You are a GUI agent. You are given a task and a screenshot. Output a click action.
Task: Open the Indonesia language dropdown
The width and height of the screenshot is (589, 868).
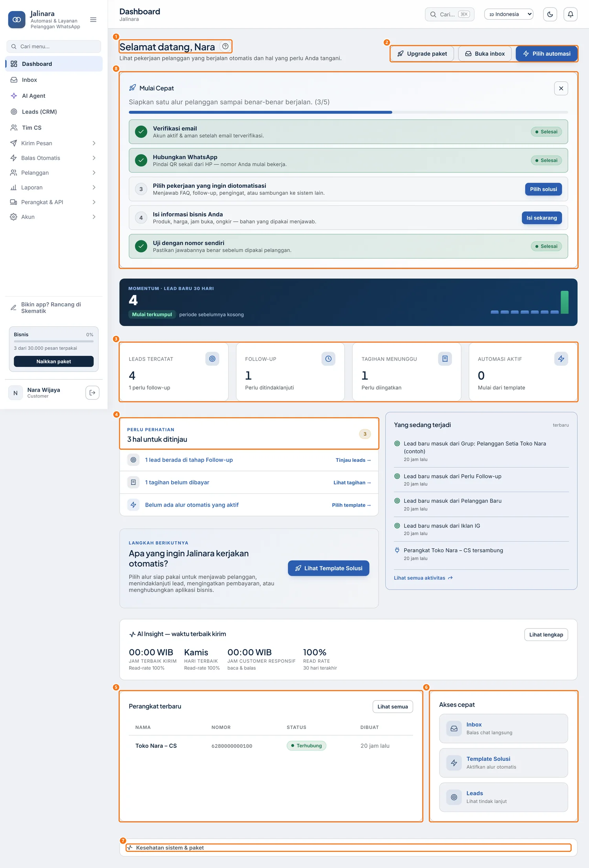pos(509,14)
